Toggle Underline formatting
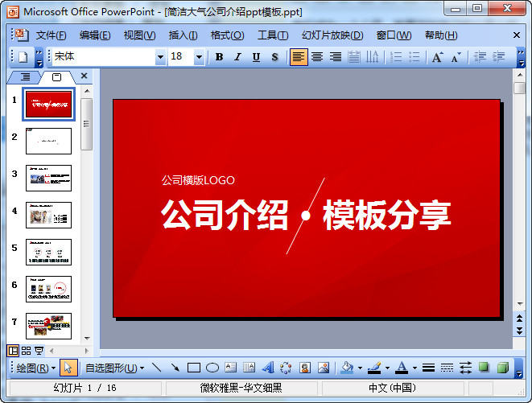This screenshot has width=532, height=403. (x=256, y=56)
